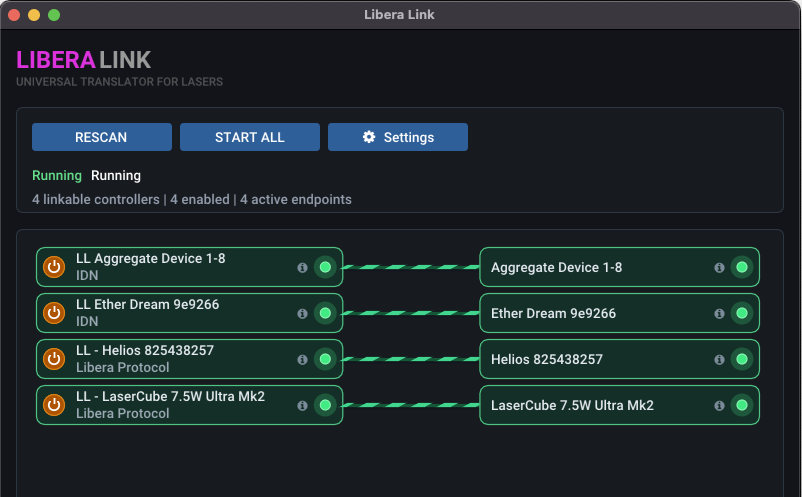This screenshot has height=497, width=802.
Task: Select link line for Aggregate Device 1-8
Action: coord(411,267)
